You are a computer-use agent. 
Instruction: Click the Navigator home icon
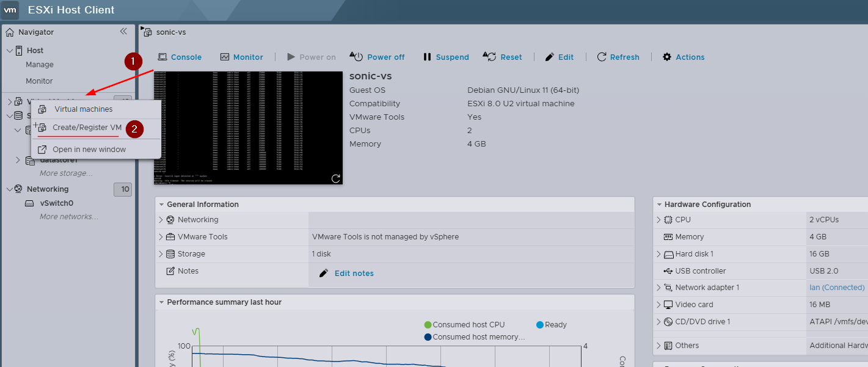point(10,32)
